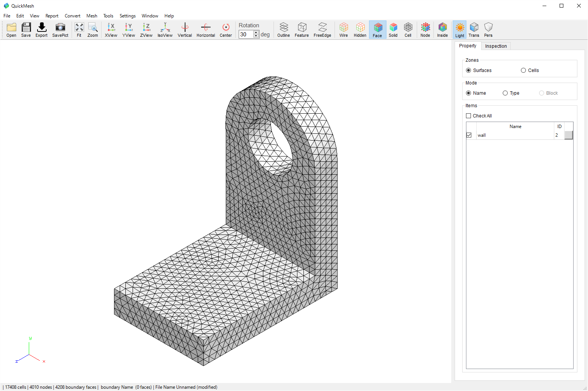This screenshot has width=588, height=391.
Task: Click the File Name Unnamed status text
Action: pyautogui.click(x=186, y=387)
